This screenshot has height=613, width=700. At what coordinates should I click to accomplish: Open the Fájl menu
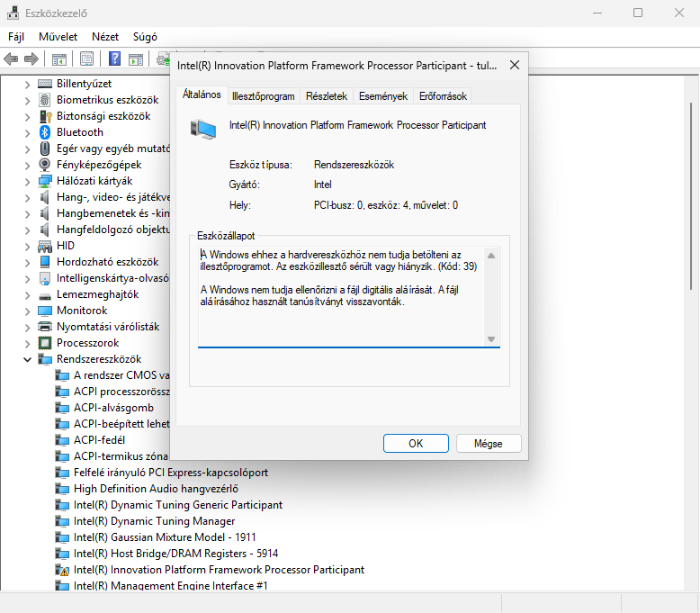[x=16, y=37]
